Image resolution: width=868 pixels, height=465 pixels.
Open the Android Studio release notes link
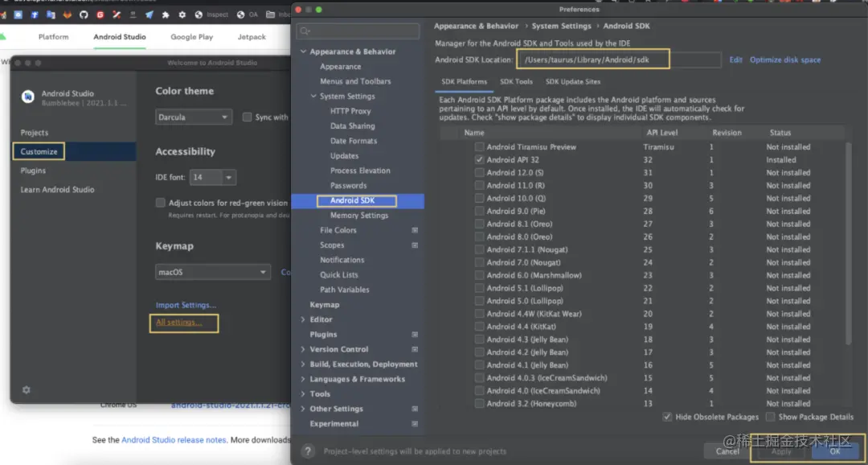pos(174,440)
